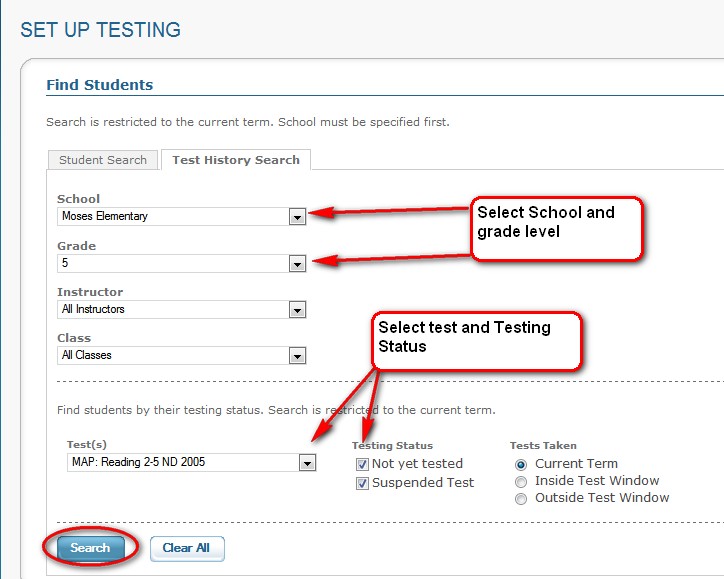Hit the Test(s) dropdown arrow button
The height and width of the screenshot is (579, 724).
click(x=307, y=463)
